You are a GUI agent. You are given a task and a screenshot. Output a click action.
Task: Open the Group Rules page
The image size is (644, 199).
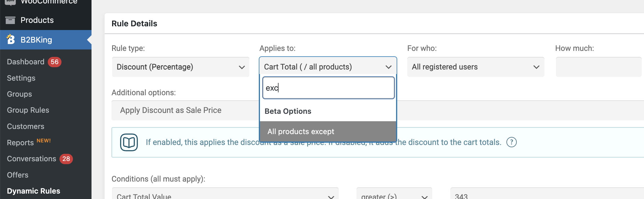point(28,110)
